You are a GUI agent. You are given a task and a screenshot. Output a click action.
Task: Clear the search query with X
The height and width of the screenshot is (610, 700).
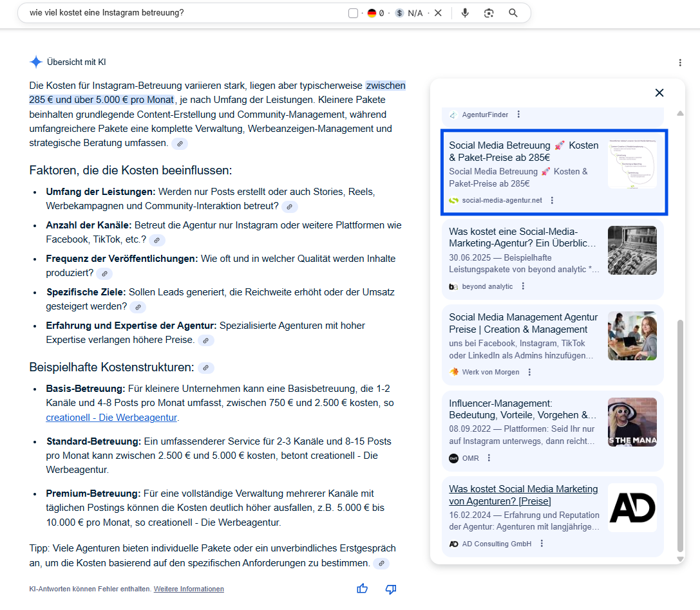(x=438, y=13)
